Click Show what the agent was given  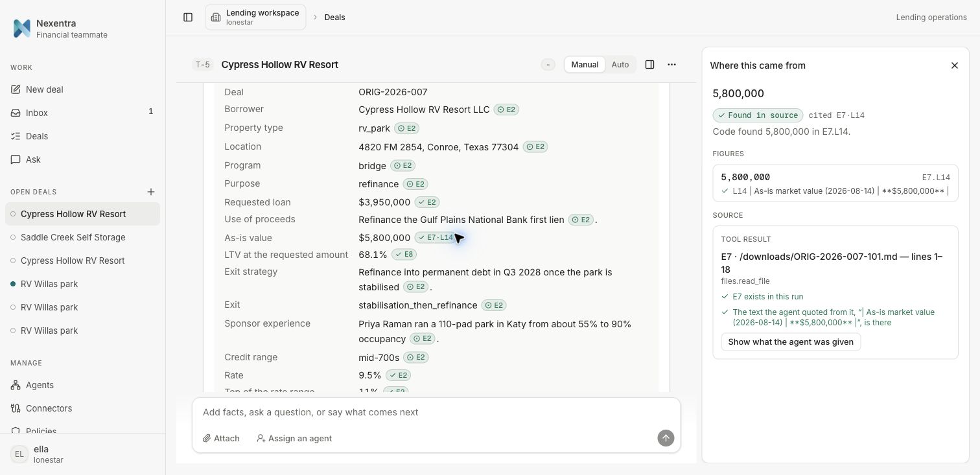[x=791, y=342]
